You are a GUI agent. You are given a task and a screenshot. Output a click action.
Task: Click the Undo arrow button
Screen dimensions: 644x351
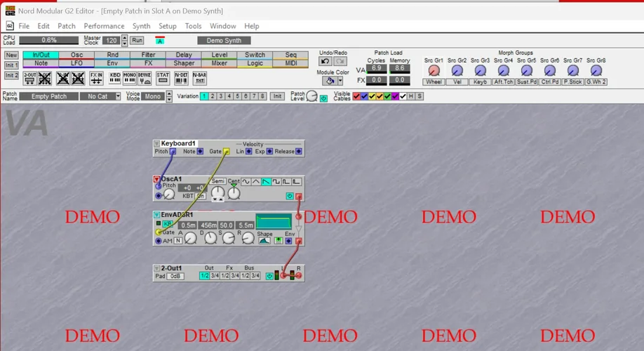(326, 61)
